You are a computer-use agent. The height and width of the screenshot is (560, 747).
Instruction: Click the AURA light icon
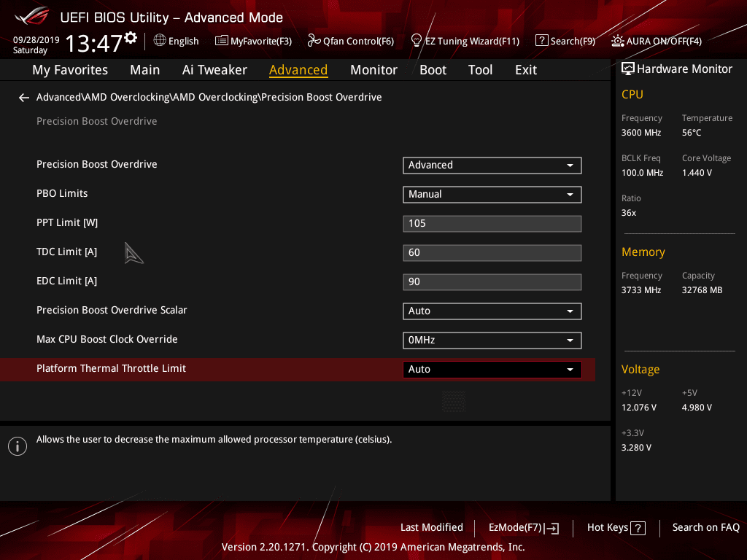(617, 41)
